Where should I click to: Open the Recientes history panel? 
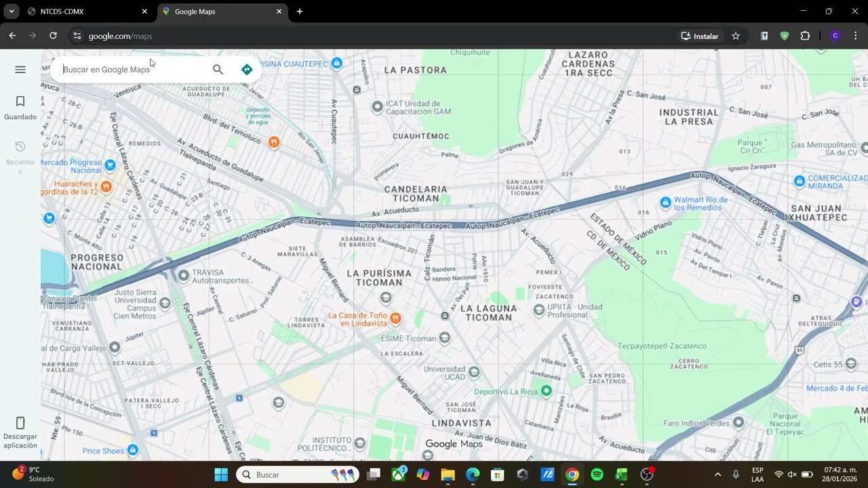pos(20,158)
